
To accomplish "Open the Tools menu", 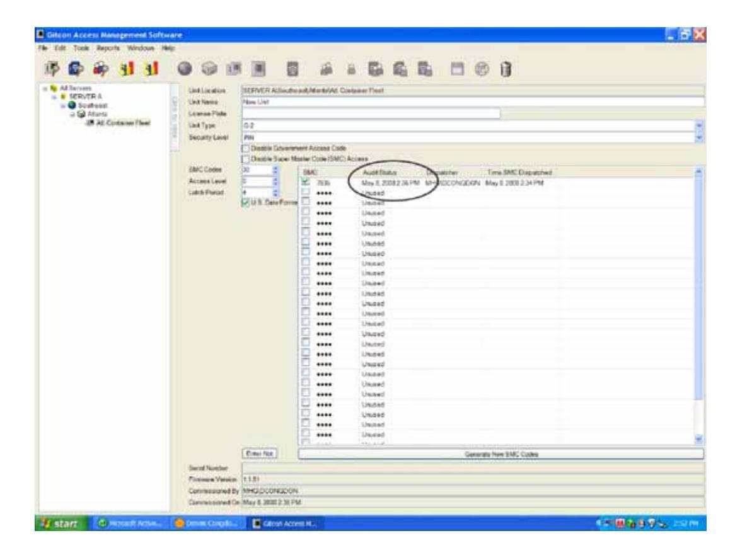I will click(x=81, y=48).
